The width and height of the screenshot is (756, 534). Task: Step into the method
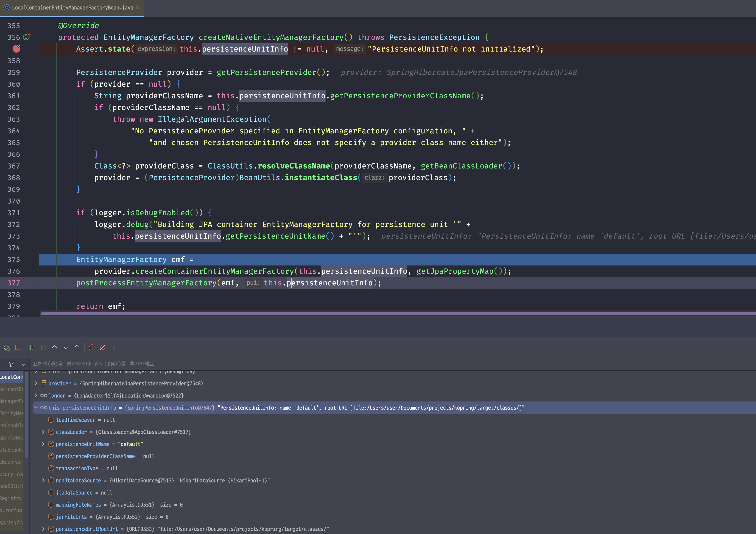pos(66,347)
